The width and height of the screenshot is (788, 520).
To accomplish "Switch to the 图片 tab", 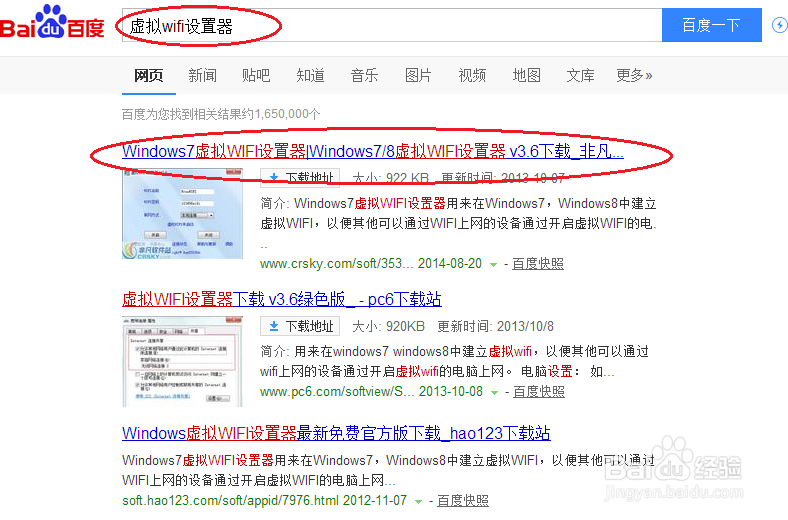I will click(418, 75).
